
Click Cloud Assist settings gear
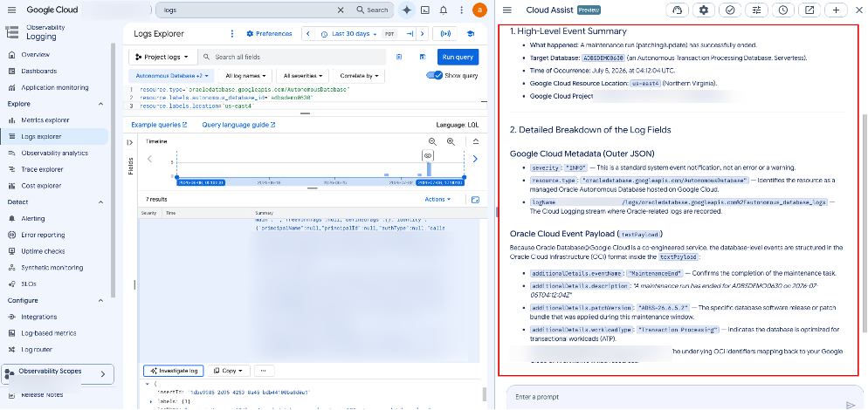[x=704, y=10]
